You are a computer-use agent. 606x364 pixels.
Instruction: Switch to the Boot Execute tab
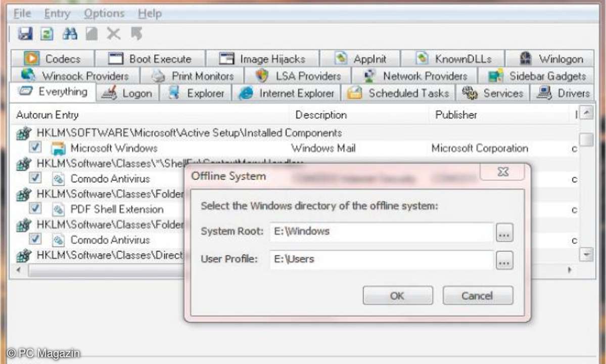(x=150, y=59)
